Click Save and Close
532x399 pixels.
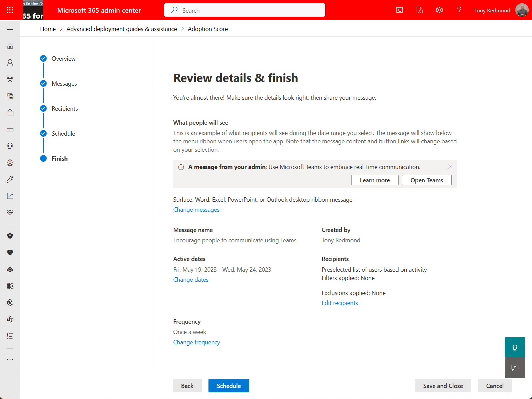tap(443, 386)
